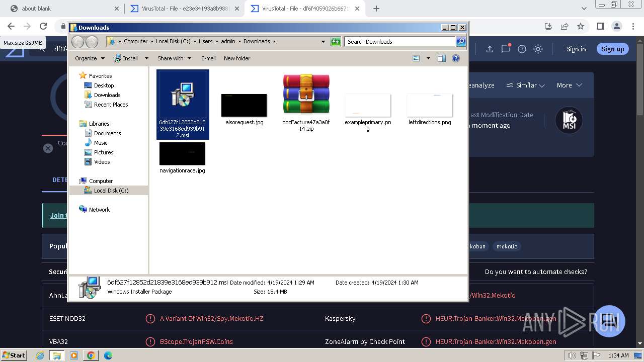Open the Share with menu
The height and width of the screenshot is (362, 644).
click(174, 58)
